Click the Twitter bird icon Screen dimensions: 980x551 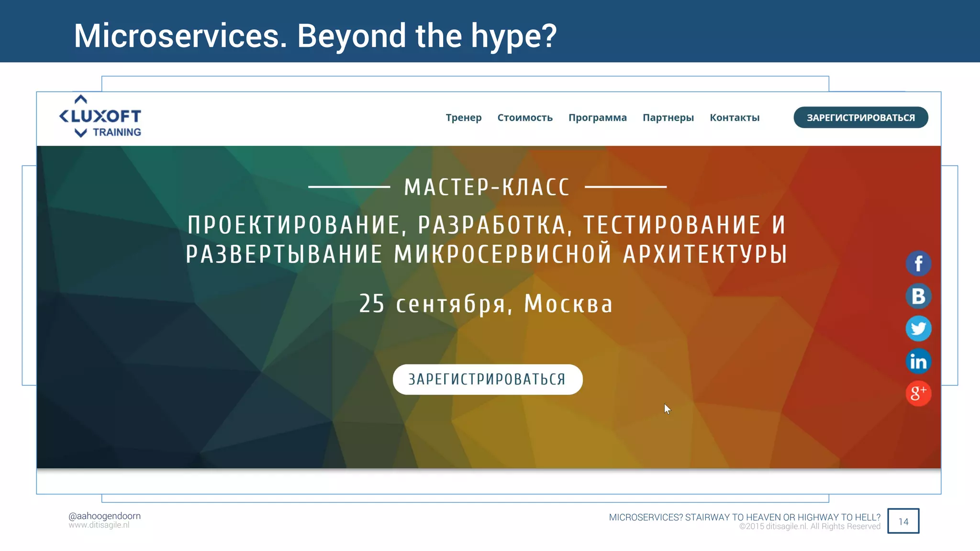click(x=918, y=329)
